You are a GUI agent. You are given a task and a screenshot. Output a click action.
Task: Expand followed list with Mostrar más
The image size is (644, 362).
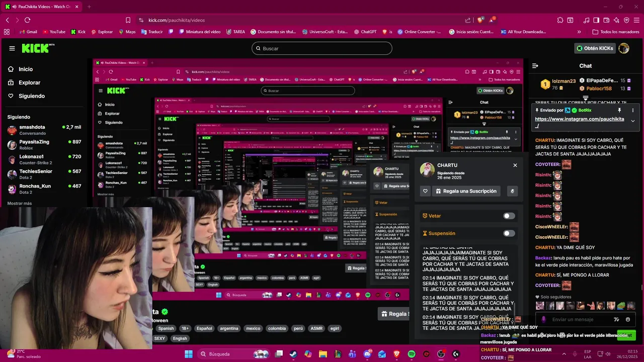(x=20, y=204)
